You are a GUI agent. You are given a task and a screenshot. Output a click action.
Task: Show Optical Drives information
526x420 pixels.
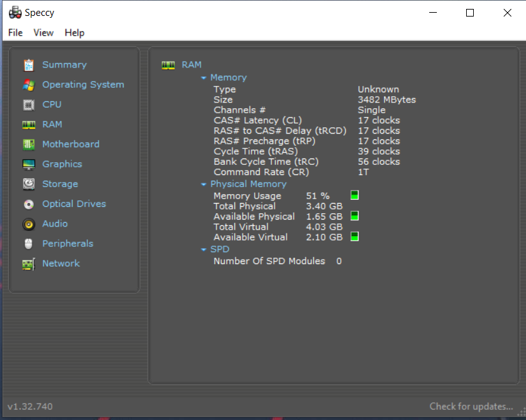[74, 204]
